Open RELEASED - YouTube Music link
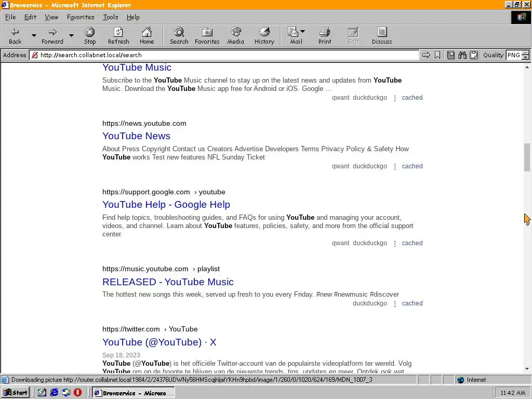The image size is (532, 399). [168, 282]
